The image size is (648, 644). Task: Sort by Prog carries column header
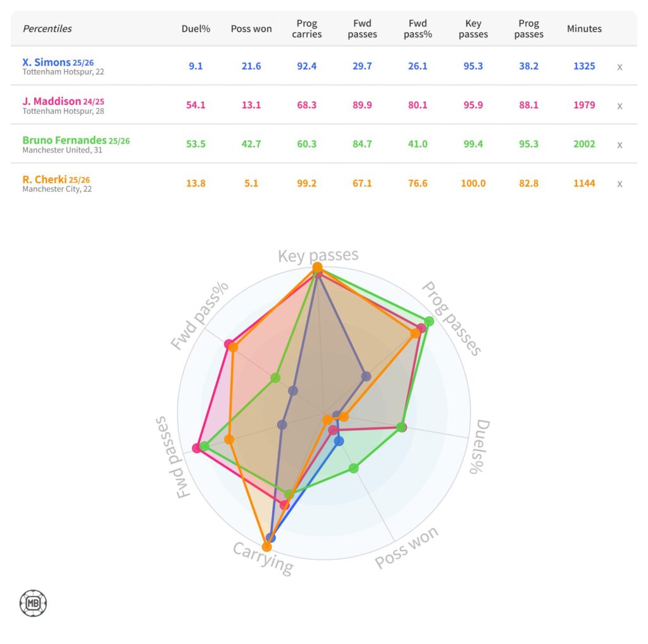point(307,28)
